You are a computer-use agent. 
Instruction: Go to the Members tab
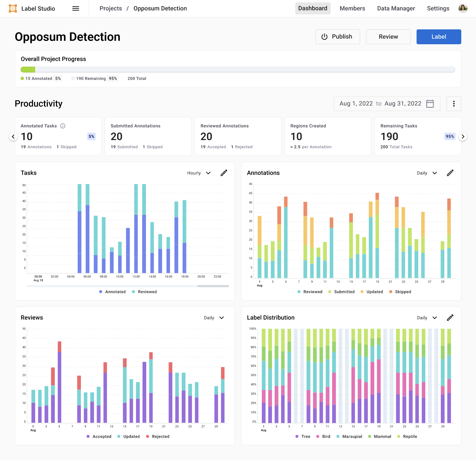click(352, 8)
